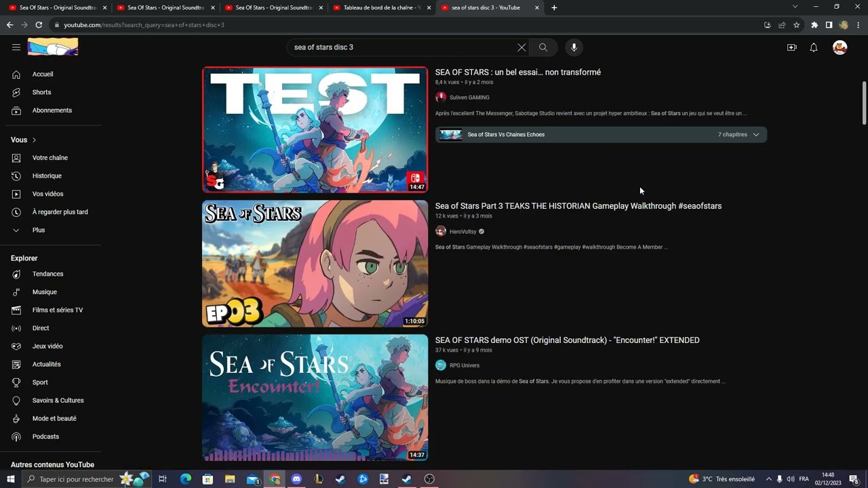Open the YouTube account avatar menu
Screen dimensions: 868x488
point(840,47)
